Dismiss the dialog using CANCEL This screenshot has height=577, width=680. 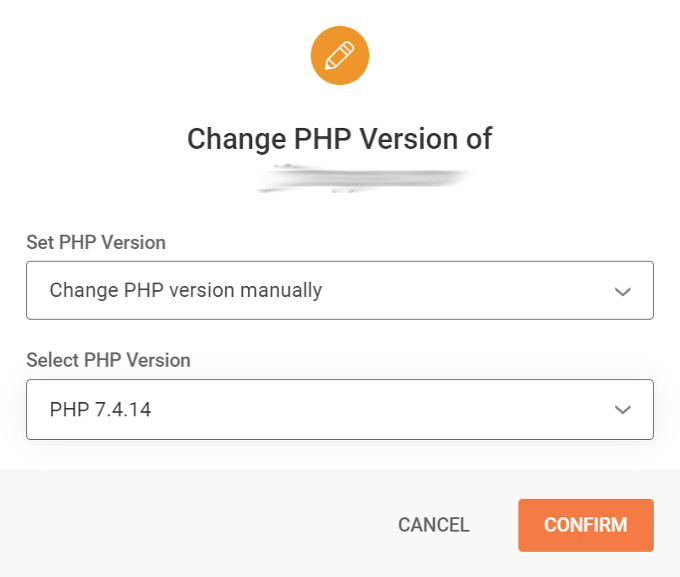[x=433, y=525]
